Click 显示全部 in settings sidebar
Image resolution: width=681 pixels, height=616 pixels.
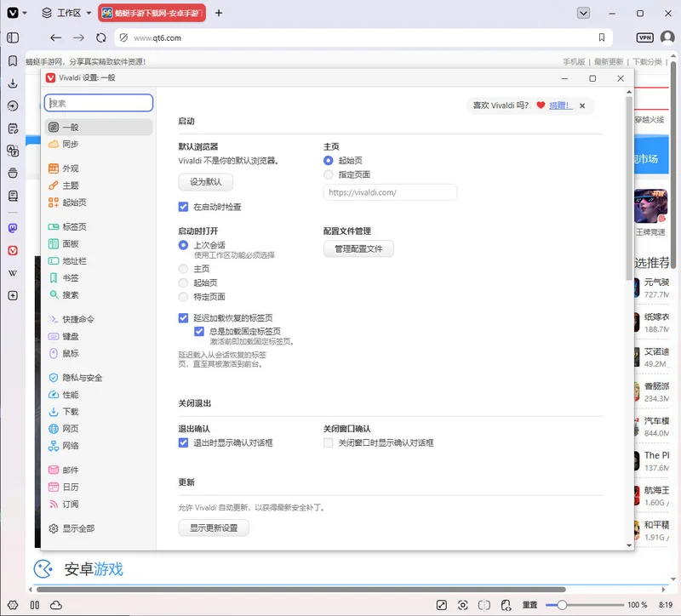click(x=99, y=528)
